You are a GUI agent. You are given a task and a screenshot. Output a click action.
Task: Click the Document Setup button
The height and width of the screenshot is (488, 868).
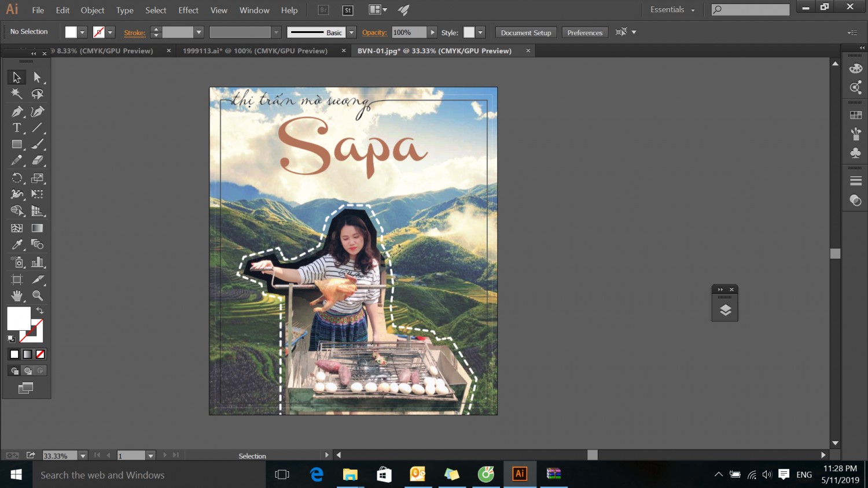tap(526, 32)
